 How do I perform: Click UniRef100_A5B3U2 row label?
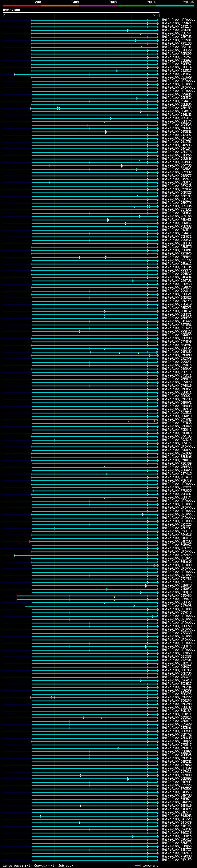[177, 226]
